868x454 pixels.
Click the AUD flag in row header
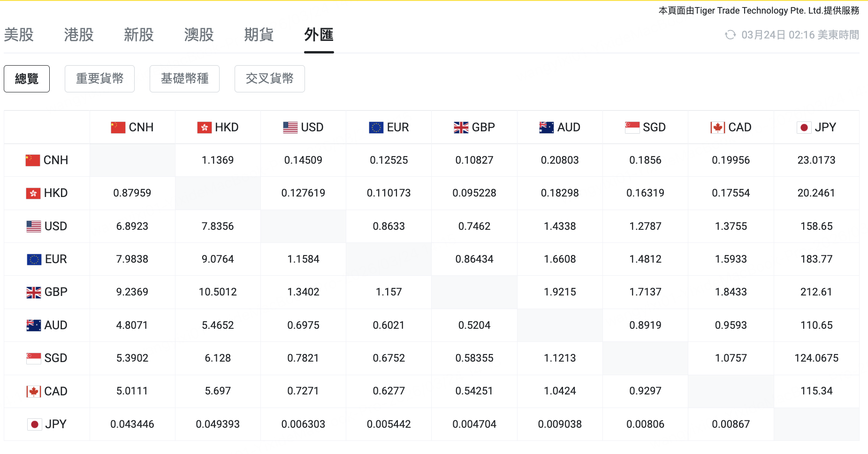pos(34,325)
